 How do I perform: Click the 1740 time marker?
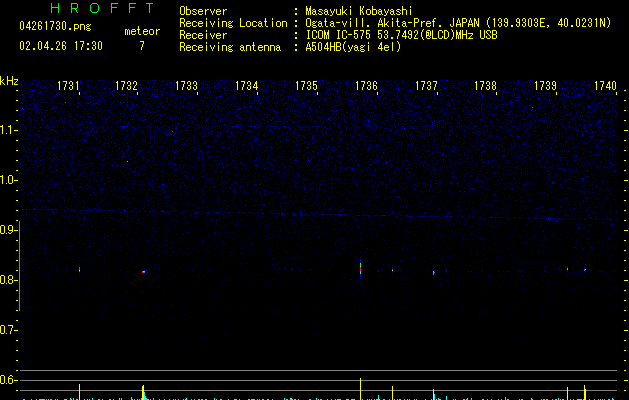[605, 86]
